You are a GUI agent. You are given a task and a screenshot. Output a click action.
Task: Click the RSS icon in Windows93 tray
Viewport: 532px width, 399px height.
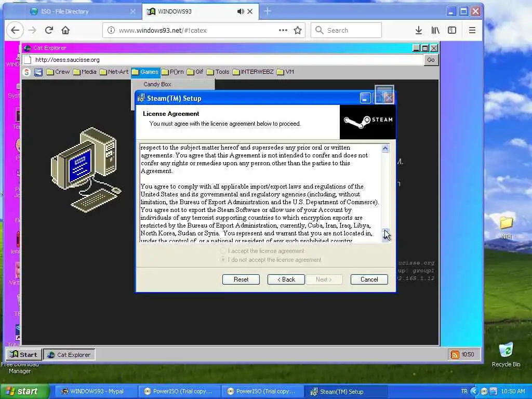455,354
